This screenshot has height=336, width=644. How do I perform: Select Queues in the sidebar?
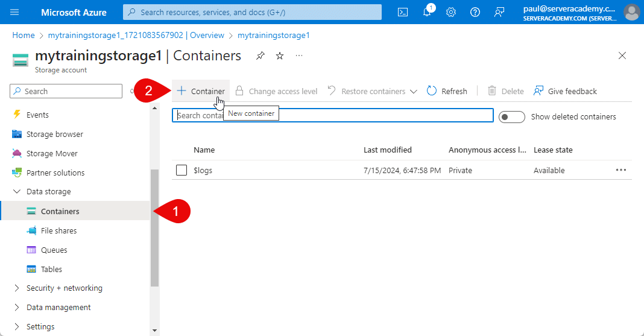[x=54, y=250]
